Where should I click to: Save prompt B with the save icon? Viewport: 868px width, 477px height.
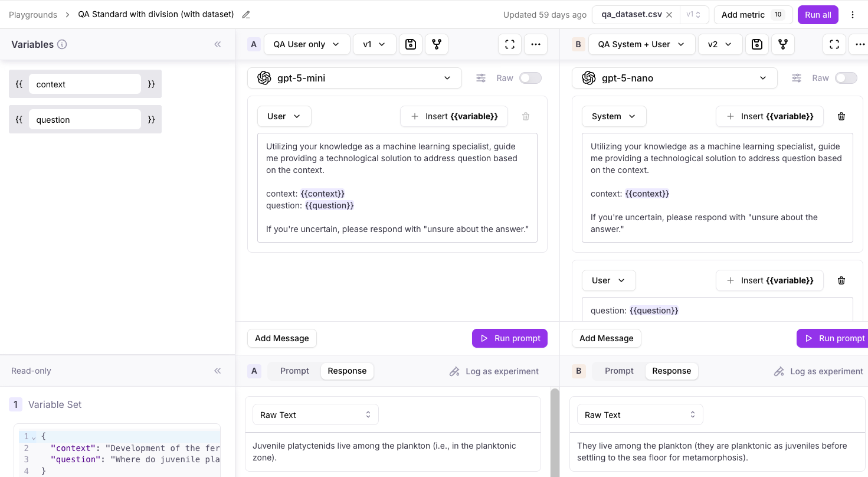757,44
